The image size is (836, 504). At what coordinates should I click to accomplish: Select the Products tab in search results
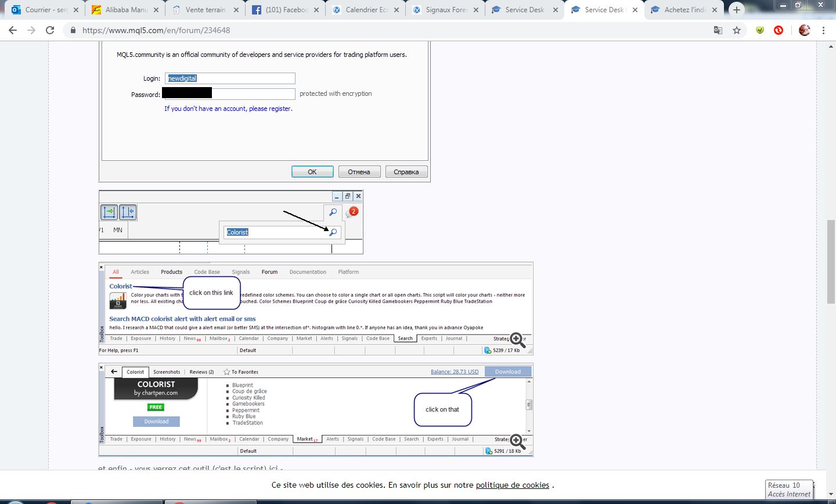171,272
